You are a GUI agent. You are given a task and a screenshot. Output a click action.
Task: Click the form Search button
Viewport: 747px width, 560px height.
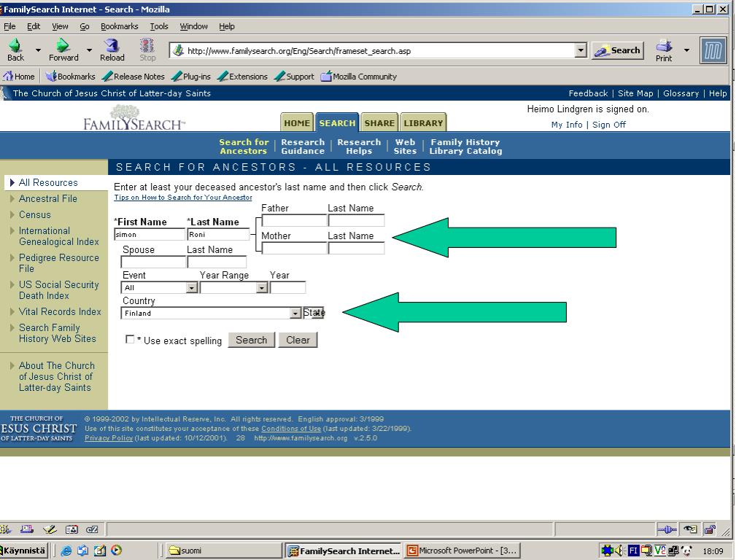click(x=251, y=340)
